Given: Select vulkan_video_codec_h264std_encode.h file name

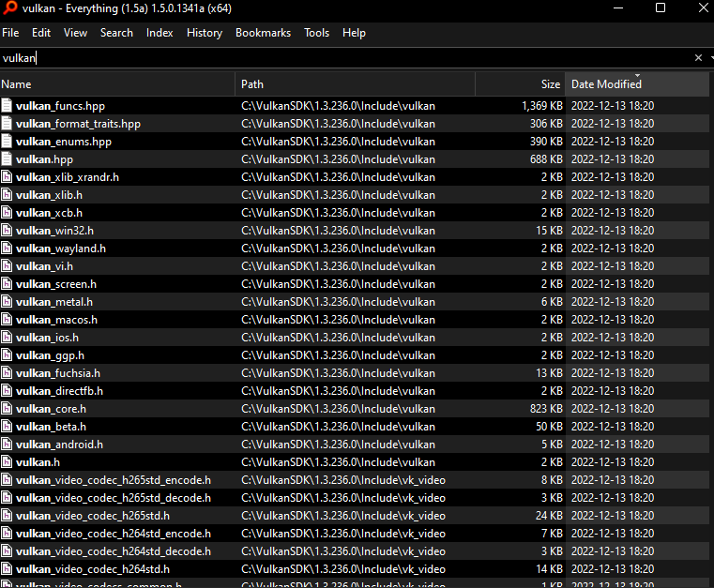Looking at the screenshot, I should point(114,534).
